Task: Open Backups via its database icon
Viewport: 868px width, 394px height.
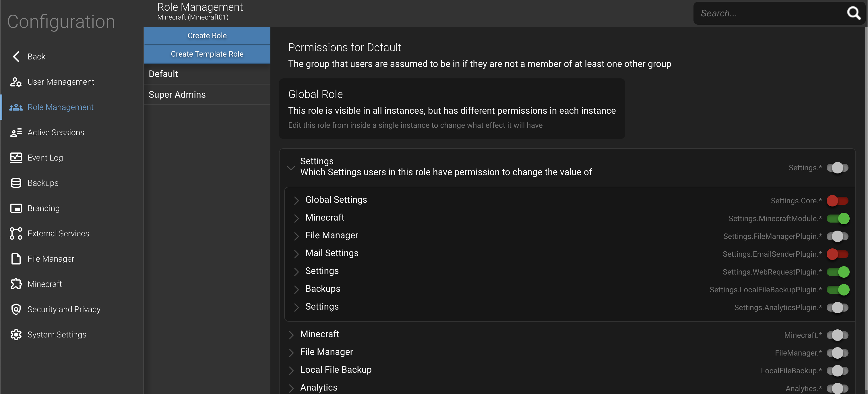Action: [16, 183]
